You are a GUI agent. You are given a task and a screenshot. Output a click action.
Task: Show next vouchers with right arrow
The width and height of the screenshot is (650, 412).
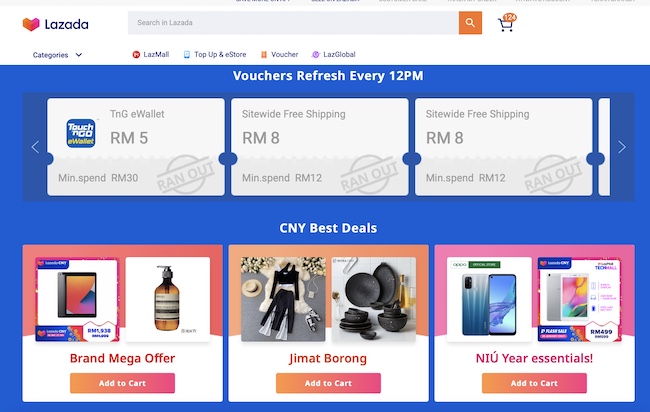pyautogui.click(x=622, y=147)
